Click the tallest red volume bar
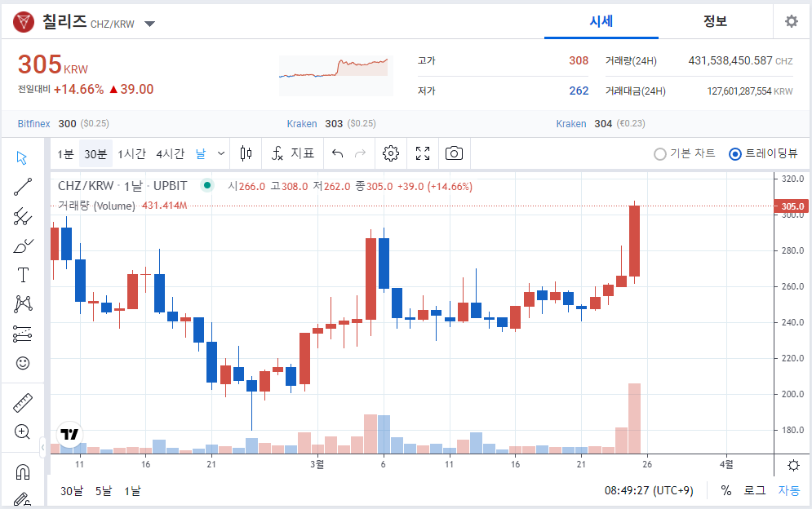The height and width of the screenshot is (509, 812). (634, 418)
